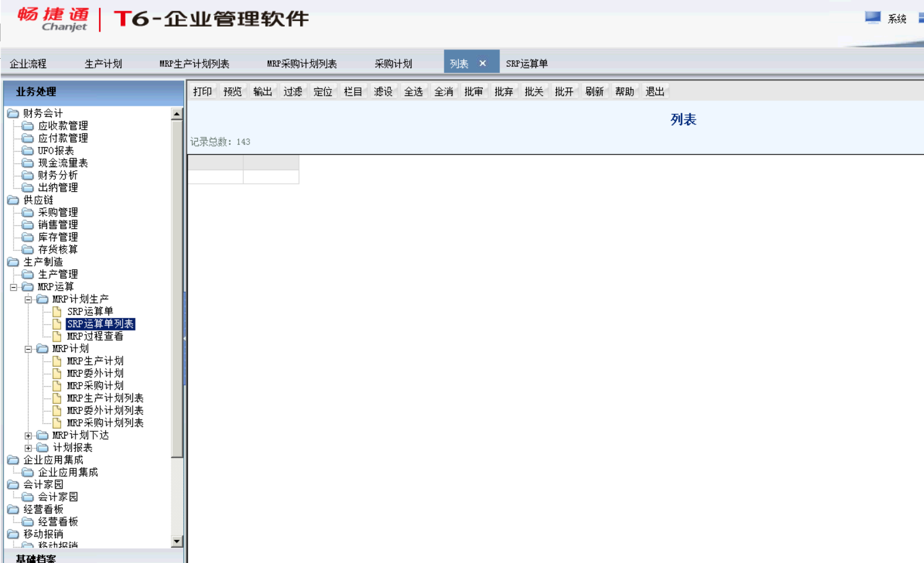This screenshot has width=924, height=563.
Task: Click the 移动报销 top-level folder icon
Action: click(x=13, y=534)
